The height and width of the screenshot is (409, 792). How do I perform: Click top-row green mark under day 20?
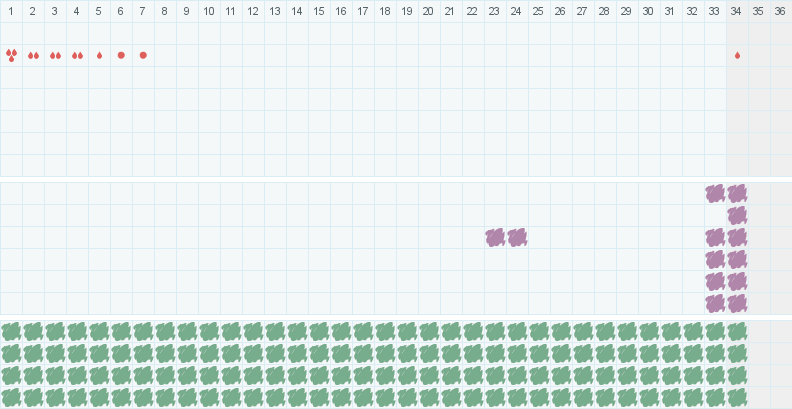[429, 332]
